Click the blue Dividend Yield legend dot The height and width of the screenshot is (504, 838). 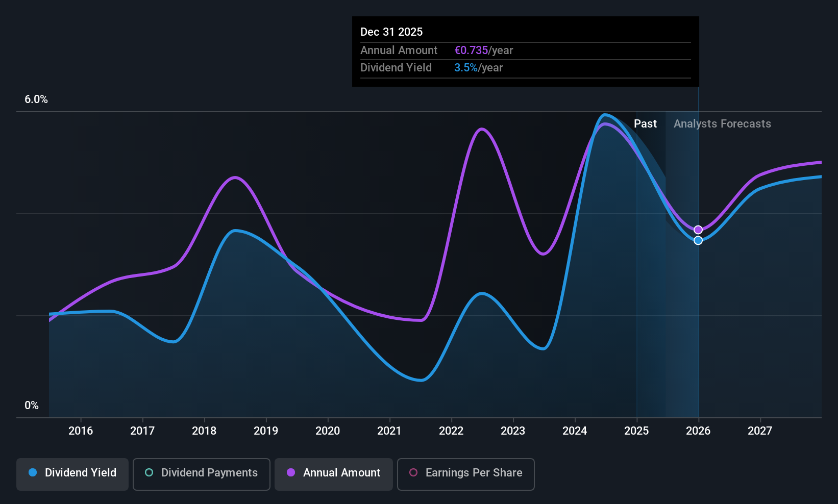coord(33,472)
